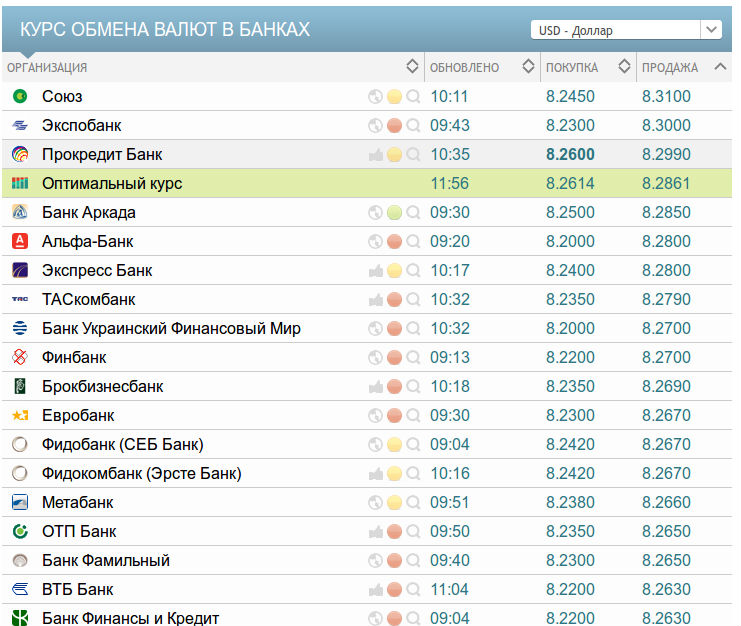Click the globe icon in the Банк Украинский Финансовый Мир row
The width and height of the screenshot is (741, 626).
375,328
